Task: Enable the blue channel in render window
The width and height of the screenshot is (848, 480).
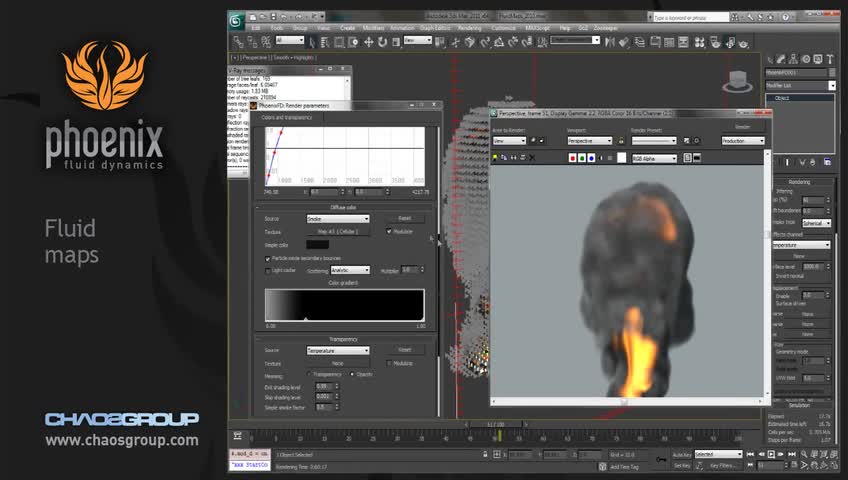Action: (591, 158)
